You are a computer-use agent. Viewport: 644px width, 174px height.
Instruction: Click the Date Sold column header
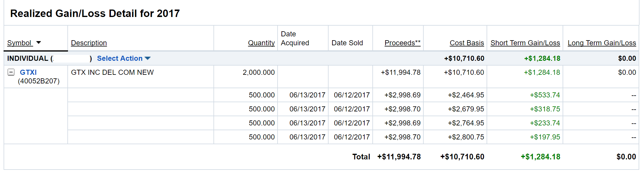coord(347,43)
